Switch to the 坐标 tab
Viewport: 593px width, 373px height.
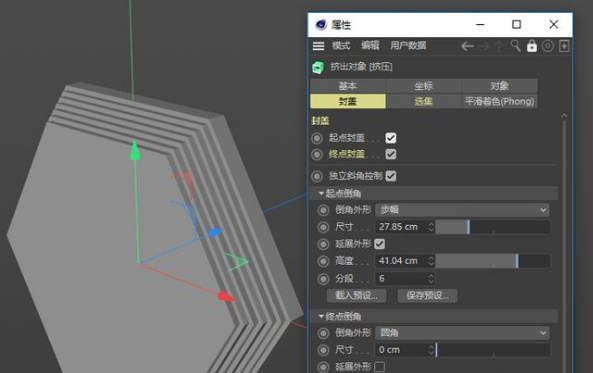click(x=424, y=86)
